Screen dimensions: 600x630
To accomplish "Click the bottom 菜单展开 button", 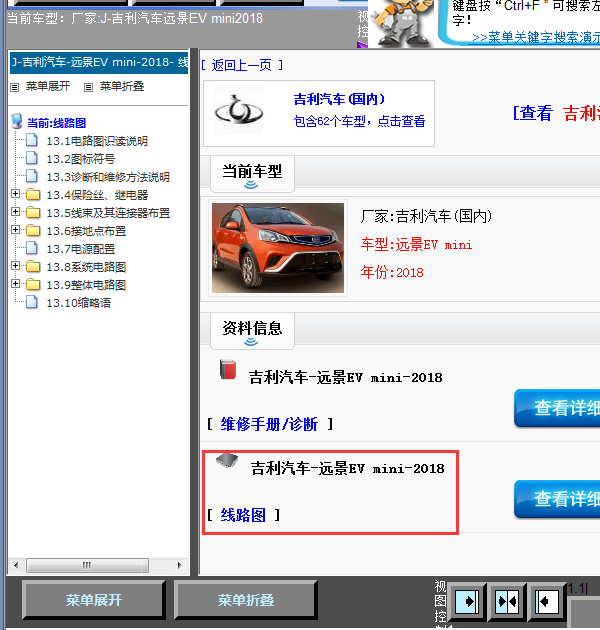I will 94,600.
